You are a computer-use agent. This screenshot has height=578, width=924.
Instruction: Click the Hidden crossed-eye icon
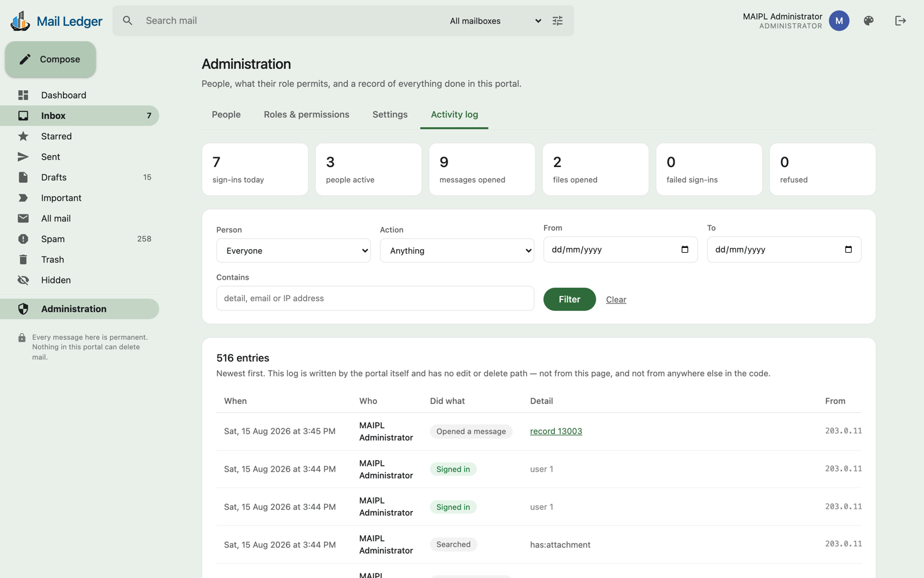(23, 280)
